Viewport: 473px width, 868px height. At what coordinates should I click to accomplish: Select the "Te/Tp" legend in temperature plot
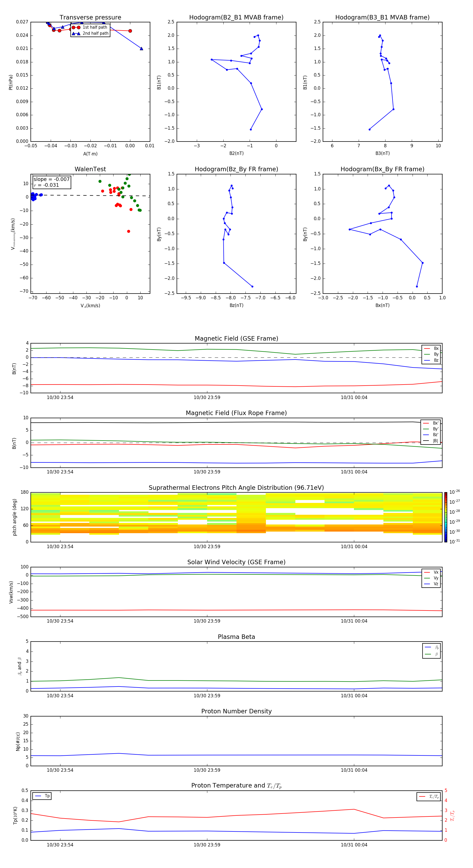click(429, 796)
